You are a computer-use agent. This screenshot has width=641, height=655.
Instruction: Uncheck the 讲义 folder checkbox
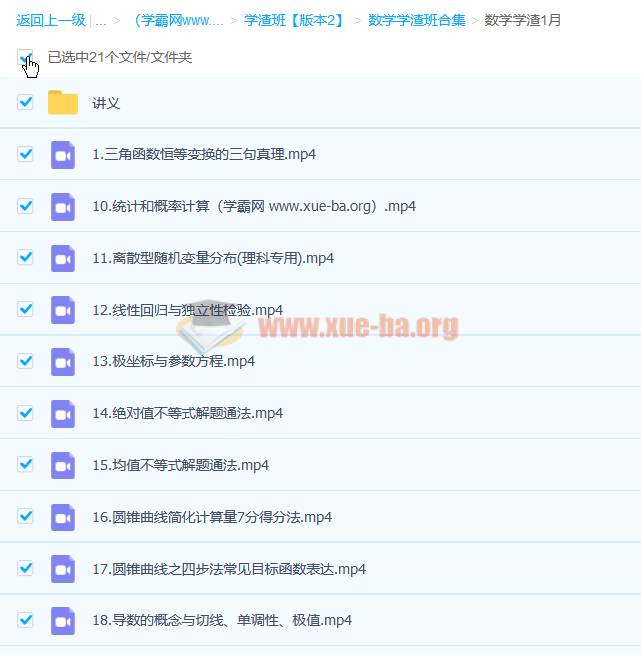tap(25, 102)
